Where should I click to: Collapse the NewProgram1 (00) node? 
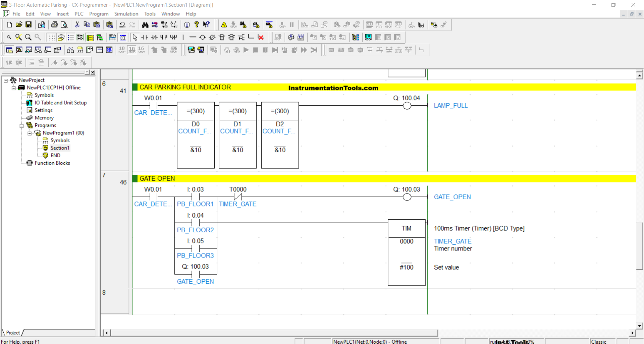click(30, 133)
